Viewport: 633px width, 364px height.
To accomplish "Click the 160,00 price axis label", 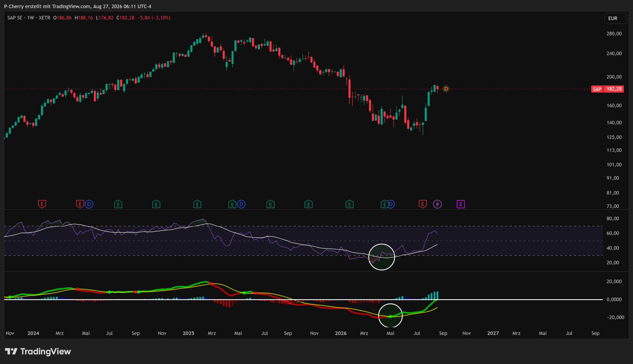I will (x=614, y=106).
